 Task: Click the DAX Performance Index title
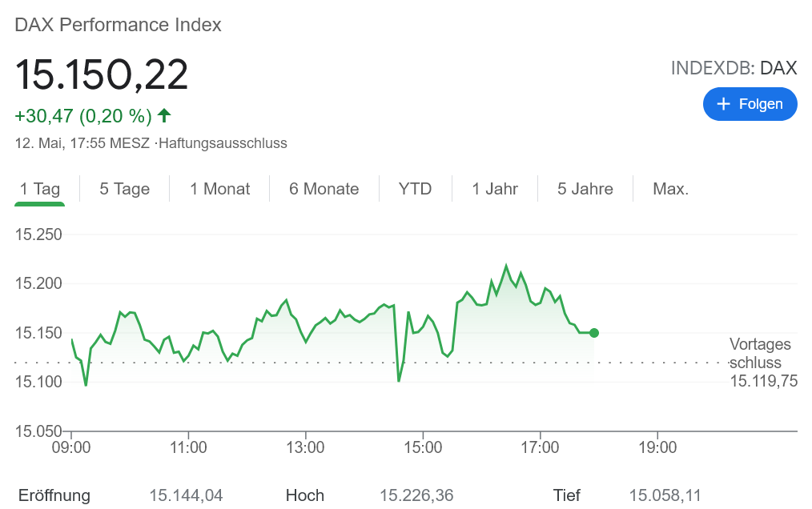[x=118, y=25]
